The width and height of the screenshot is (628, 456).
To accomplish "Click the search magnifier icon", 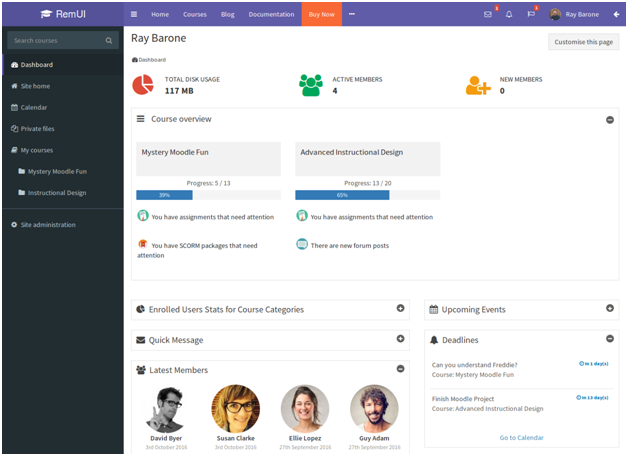I will [109, 40].
